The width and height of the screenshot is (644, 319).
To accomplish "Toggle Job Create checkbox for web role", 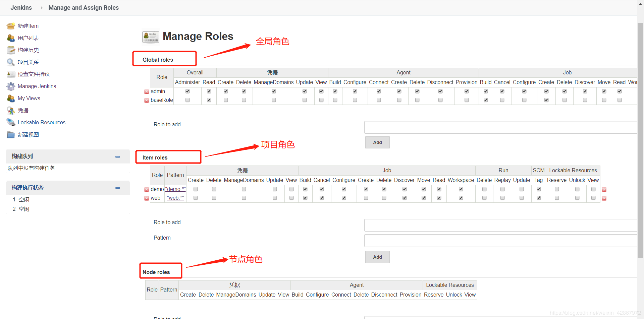I will pos(366,198).
